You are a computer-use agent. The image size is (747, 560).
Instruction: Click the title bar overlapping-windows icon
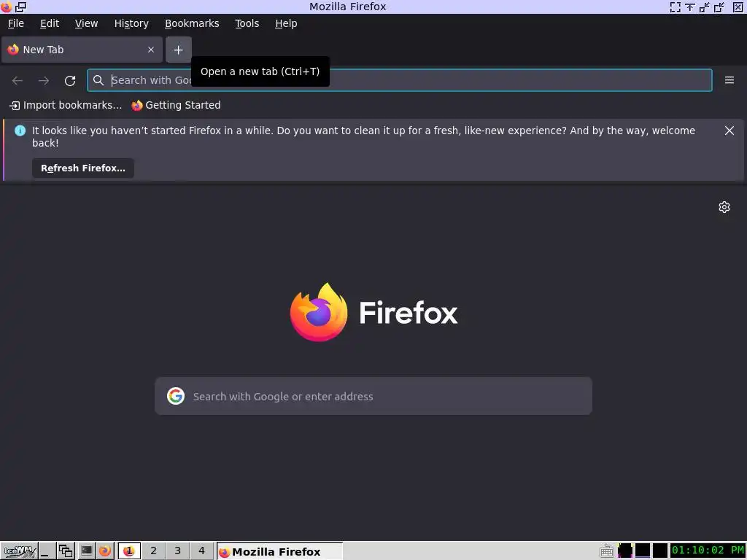pos(21,7)
